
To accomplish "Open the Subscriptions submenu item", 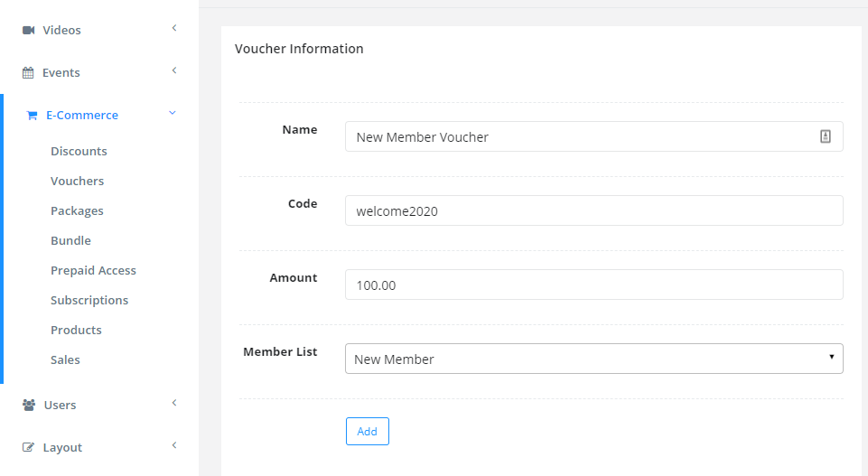I will click(x=89, y=300).
